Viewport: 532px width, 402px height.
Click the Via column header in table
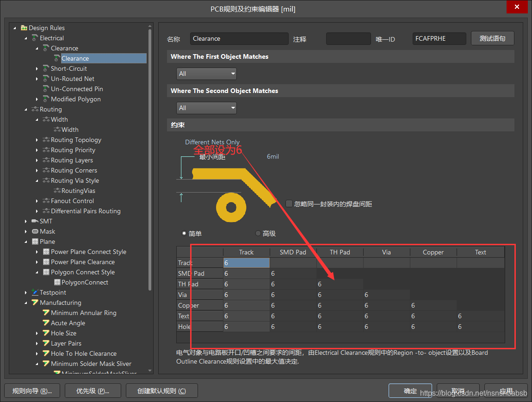coord(386,252)
